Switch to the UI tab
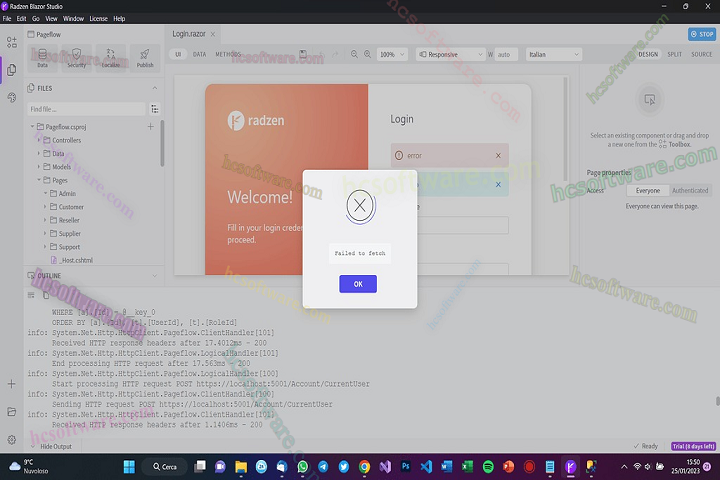 pyautogui.click(x=178, y=54)
